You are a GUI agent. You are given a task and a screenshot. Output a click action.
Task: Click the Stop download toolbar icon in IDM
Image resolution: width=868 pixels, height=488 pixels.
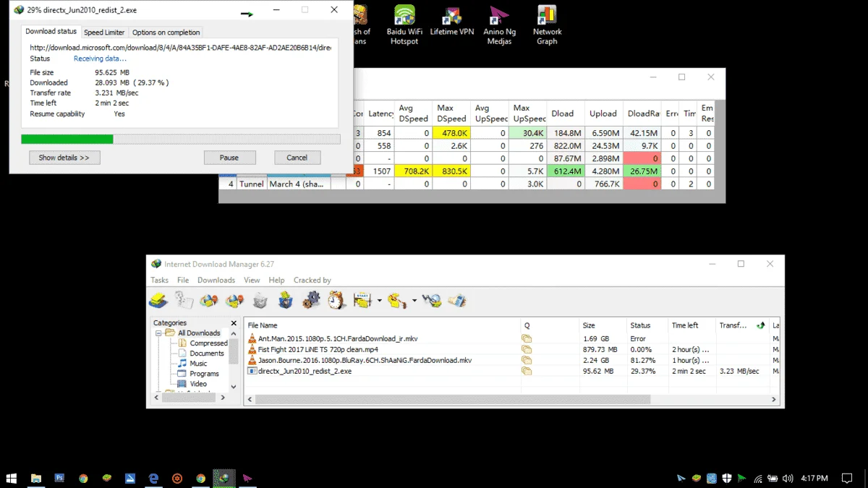click(209, 300)
